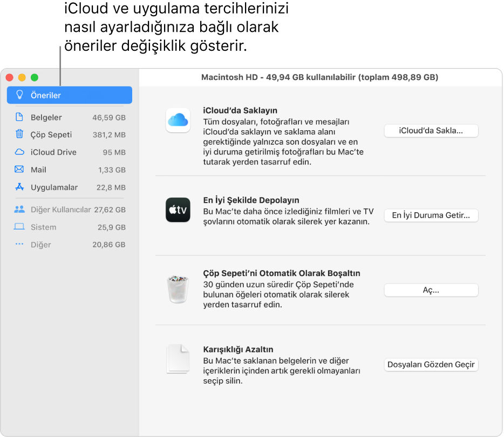Open the Belgeler category
The image size is (504, 437).
70,117
